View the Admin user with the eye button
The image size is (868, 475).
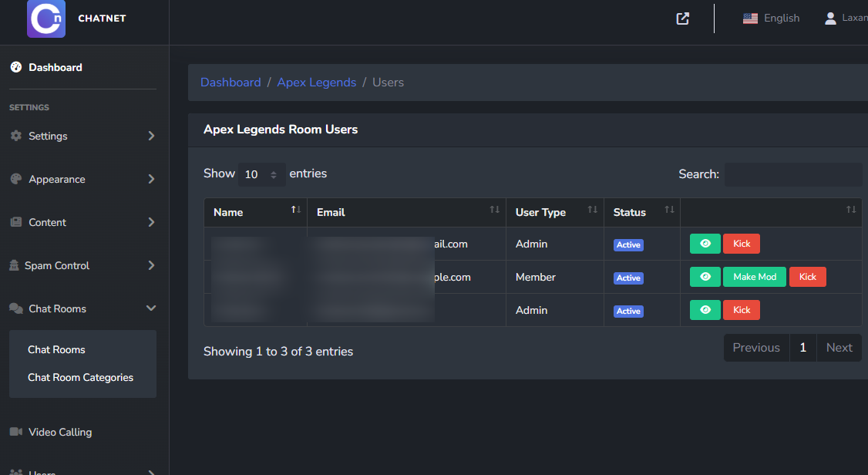point(705,243)
